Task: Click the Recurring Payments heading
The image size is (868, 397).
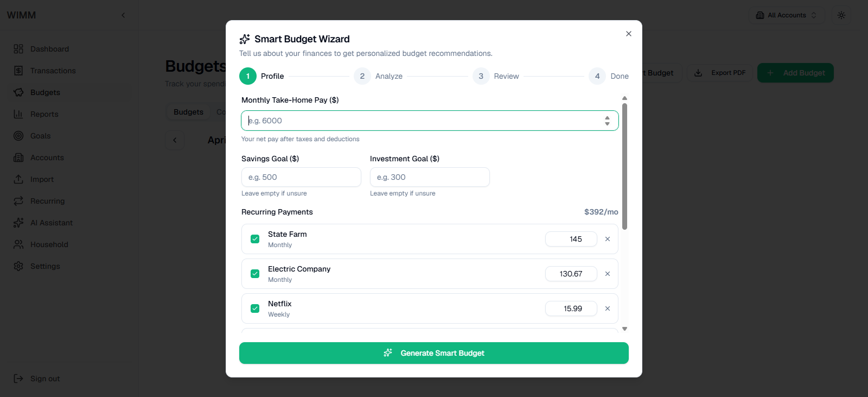Action: (277, 212)
